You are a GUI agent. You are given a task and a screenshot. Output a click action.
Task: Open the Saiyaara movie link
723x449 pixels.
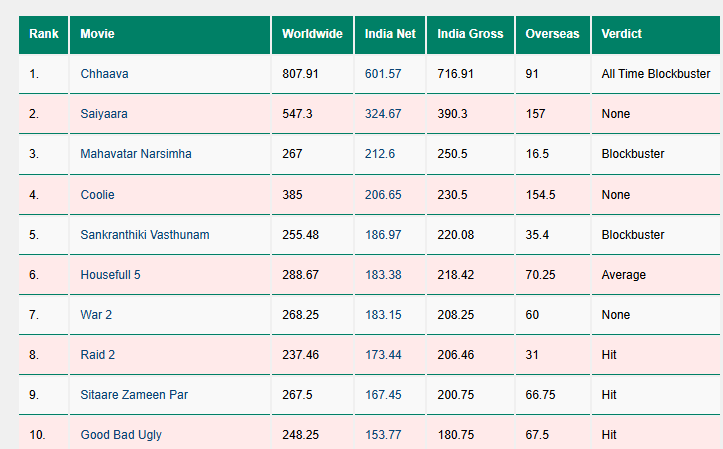pyautogui.click(x=104, y=114)
